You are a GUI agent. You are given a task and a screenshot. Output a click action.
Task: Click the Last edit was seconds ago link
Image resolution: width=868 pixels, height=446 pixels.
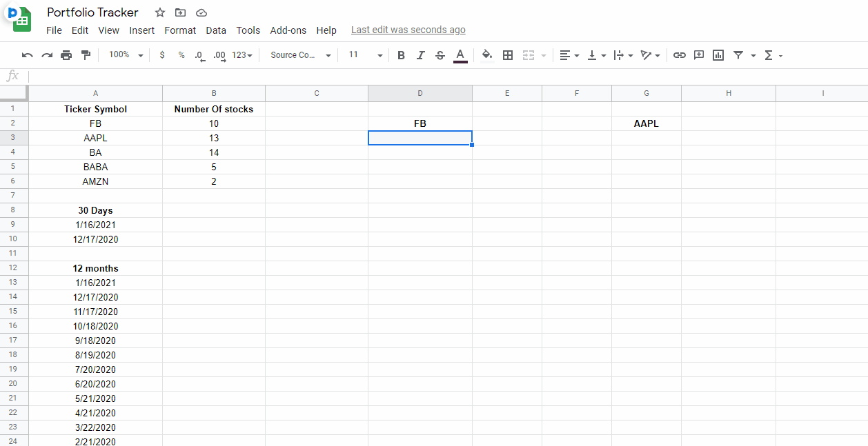(408, 30)
